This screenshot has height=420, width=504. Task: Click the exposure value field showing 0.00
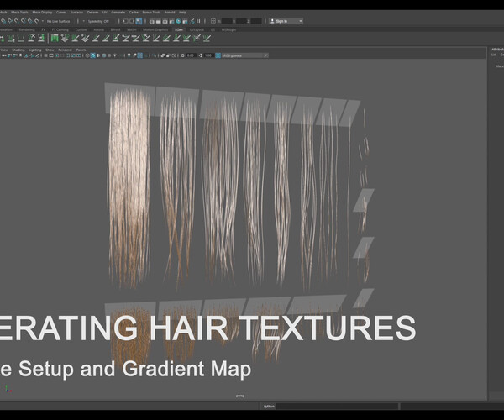click(x=191, y=55)
